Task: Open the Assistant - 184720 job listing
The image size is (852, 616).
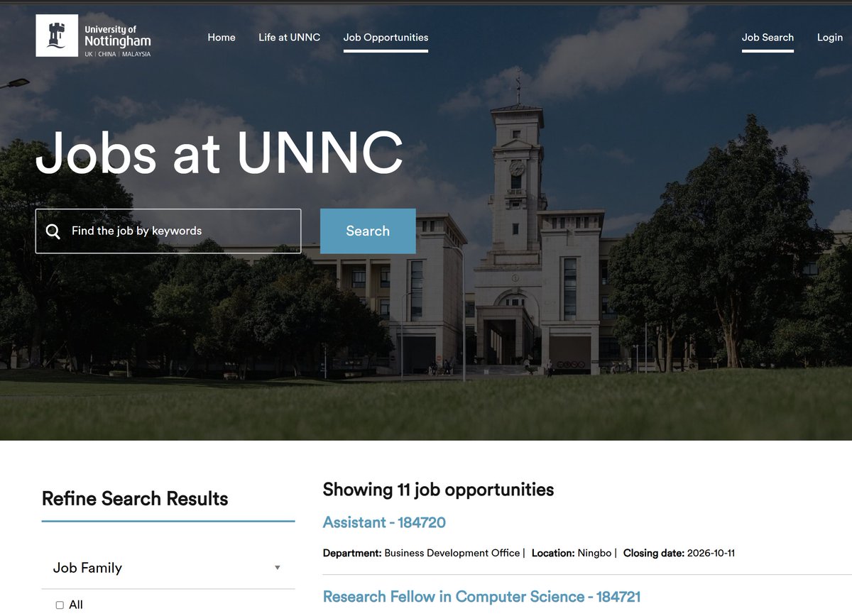Action: [384, 522]
